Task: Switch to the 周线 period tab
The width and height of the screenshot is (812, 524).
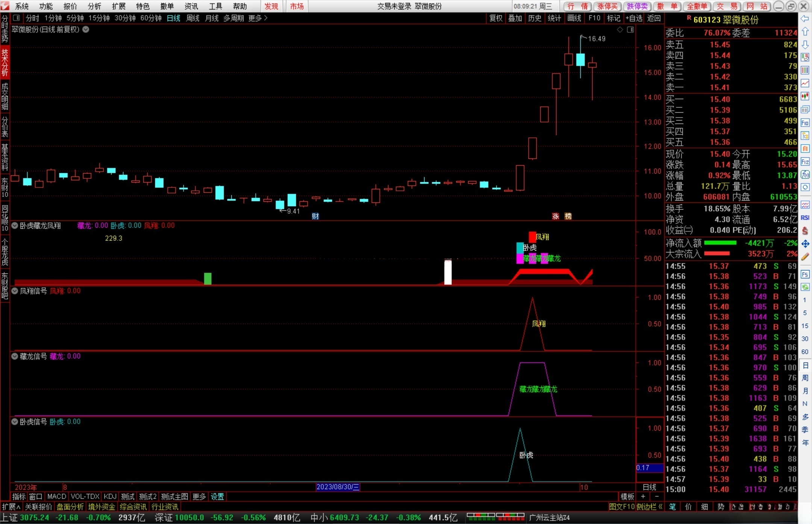Action: 192,18
